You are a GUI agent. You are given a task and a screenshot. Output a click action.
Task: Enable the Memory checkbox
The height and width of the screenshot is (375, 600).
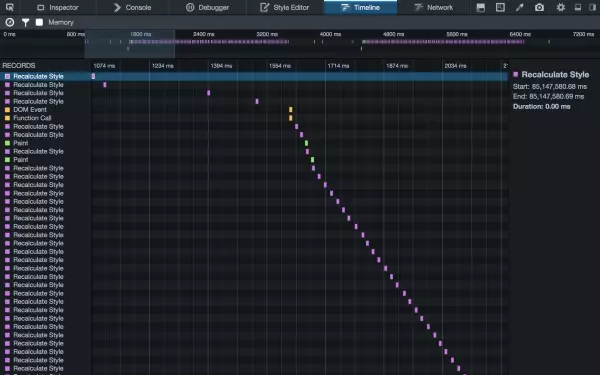point(39,22)
